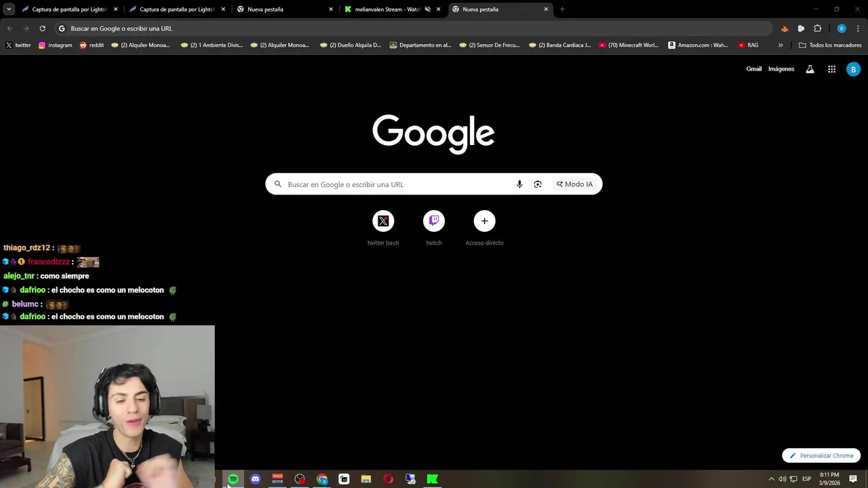Open the Departamento en al... bookmark
This screenshot has height=488, width=868.
tap(420, 45)
